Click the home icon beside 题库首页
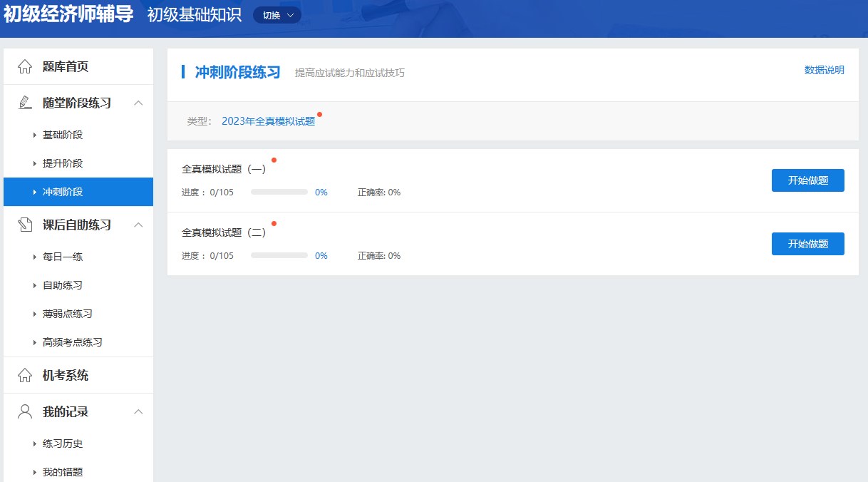Image resolution: width=868 pixels, height=482 pixels. (x=25, y=66)
